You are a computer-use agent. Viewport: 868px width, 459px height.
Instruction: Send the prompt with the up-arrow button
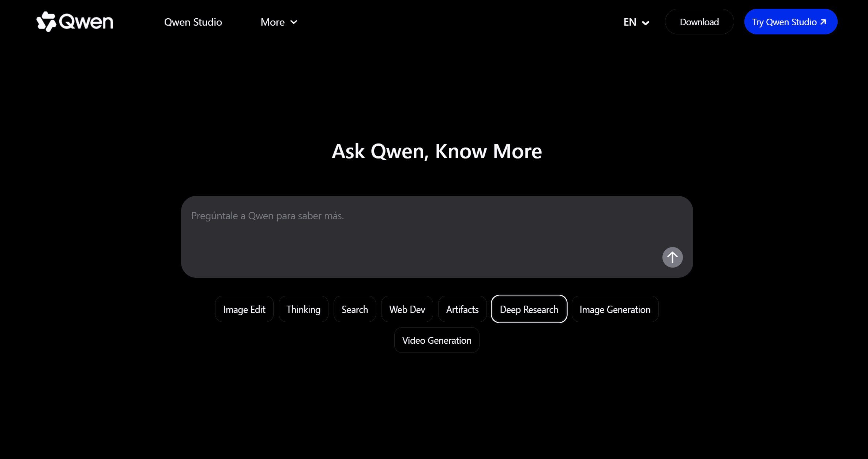[672, 257]
